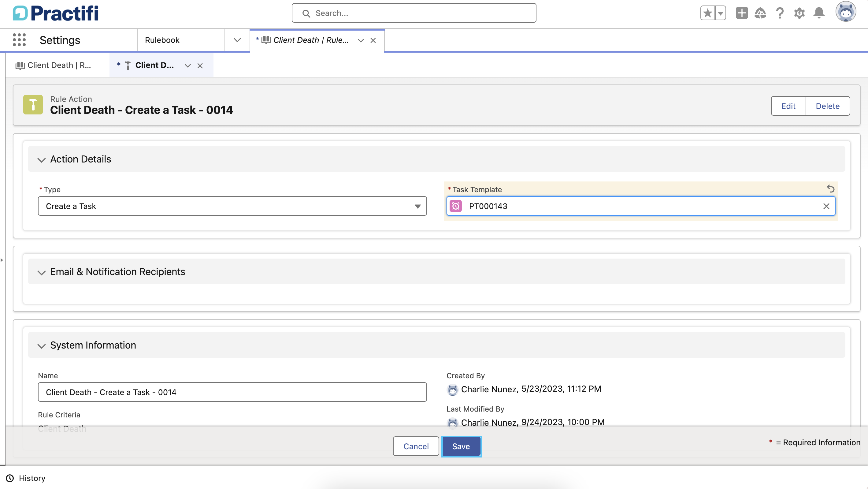The width and height of the screenshot is (868, 489).
Task: Click the Edit button
Action: click(x=788, y=106)
